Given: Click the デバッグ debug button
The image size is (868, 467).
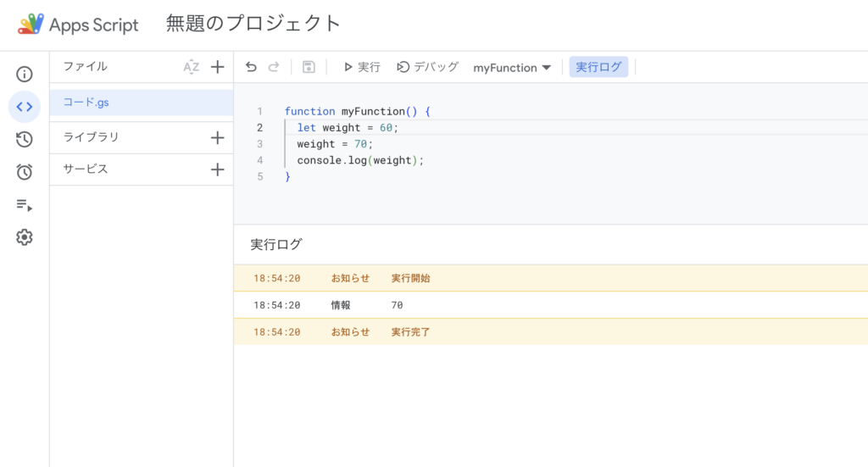Looking at the screenshot, I should point(428,67).
